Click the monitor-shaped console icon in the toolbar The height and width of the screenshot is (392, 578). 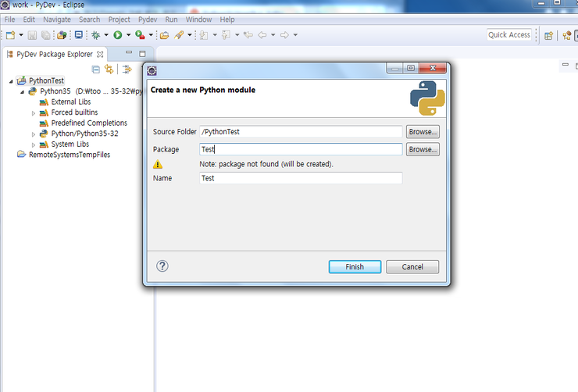coord(79,35)
